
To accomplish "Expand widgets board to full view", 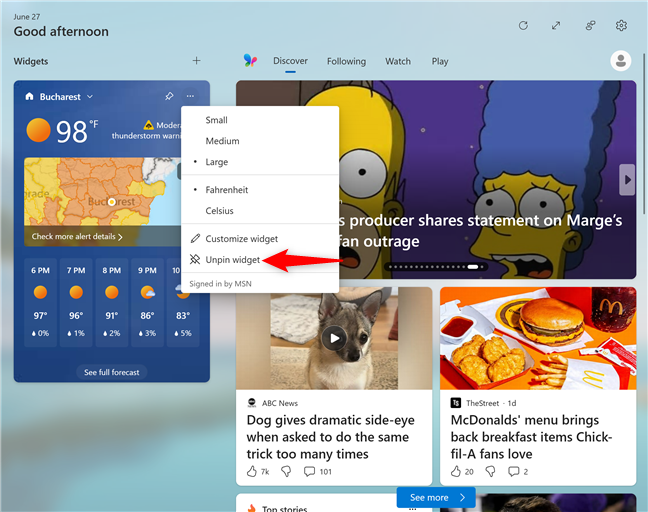I will (556, 26).
